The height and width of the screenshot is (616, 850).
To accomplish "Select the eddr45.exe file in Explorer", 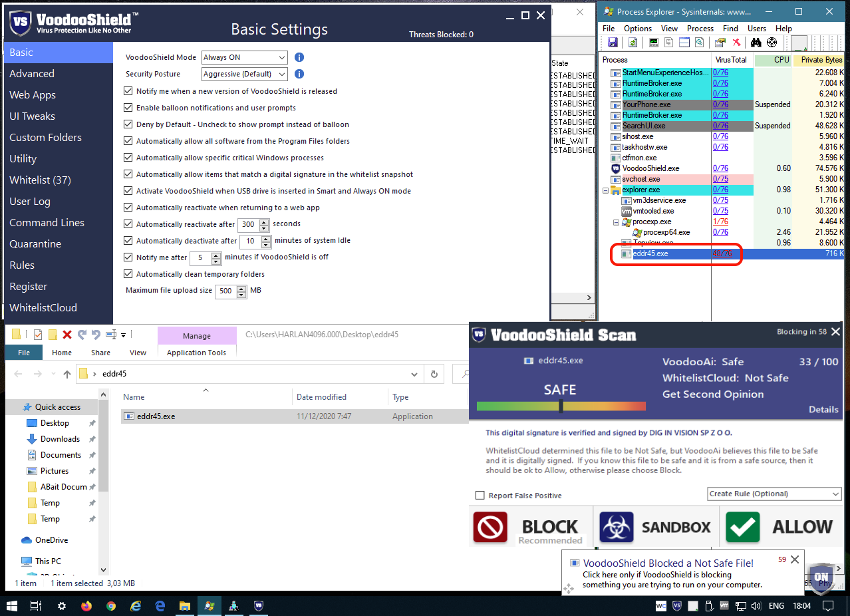I will click(x=295, y=416).
